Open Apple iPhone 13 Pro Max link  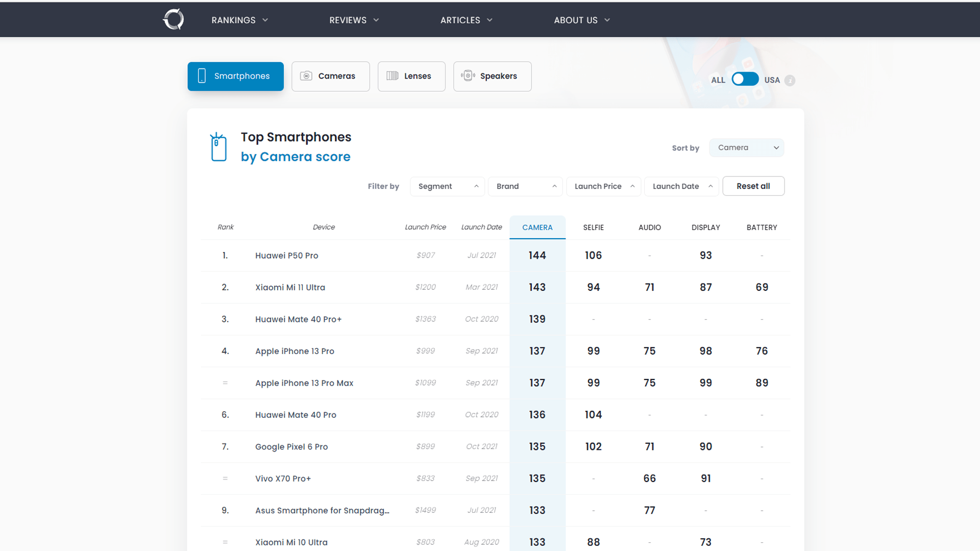click(304, 383)
